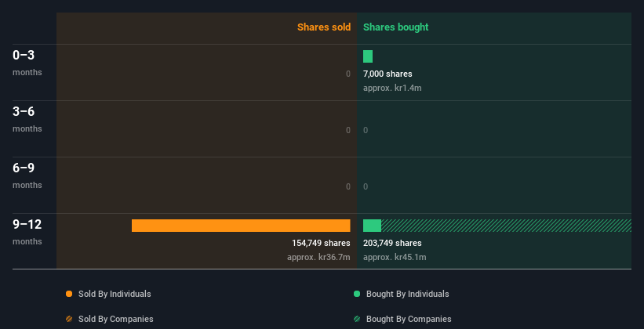Select the 3–6 months row label

(x=27, y=119)
